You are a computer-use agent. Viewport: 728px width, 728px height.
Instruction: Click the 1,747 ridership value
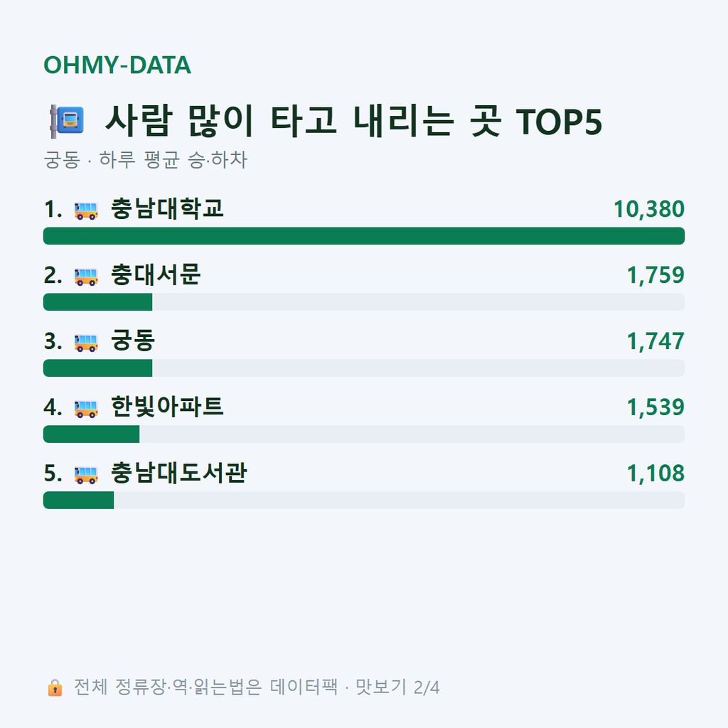click(655, 341)
